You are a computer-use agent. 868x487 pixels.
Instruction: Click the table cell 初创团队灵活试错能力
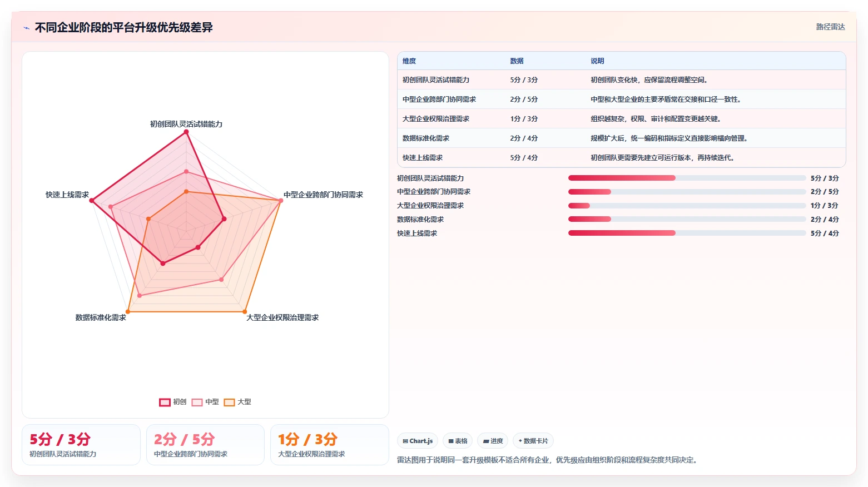[x=436, y=80]
